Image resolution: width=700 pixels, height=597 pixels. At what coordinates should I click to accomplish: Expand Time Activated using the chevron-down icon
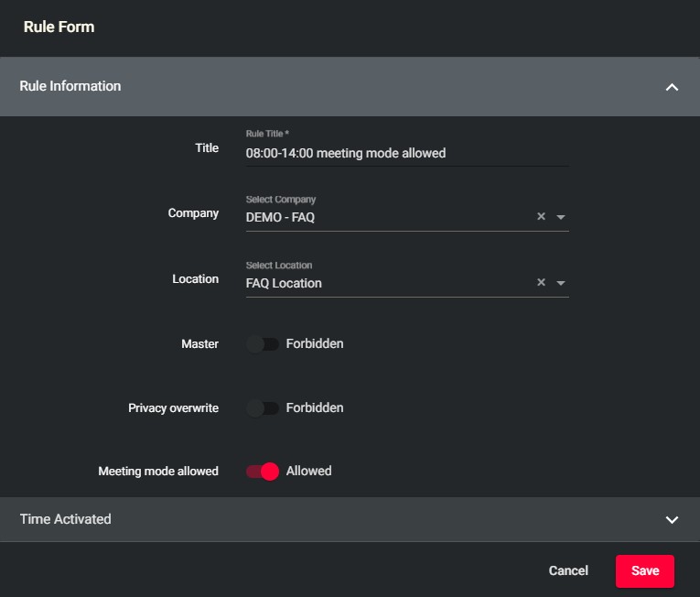pos(672,519)
